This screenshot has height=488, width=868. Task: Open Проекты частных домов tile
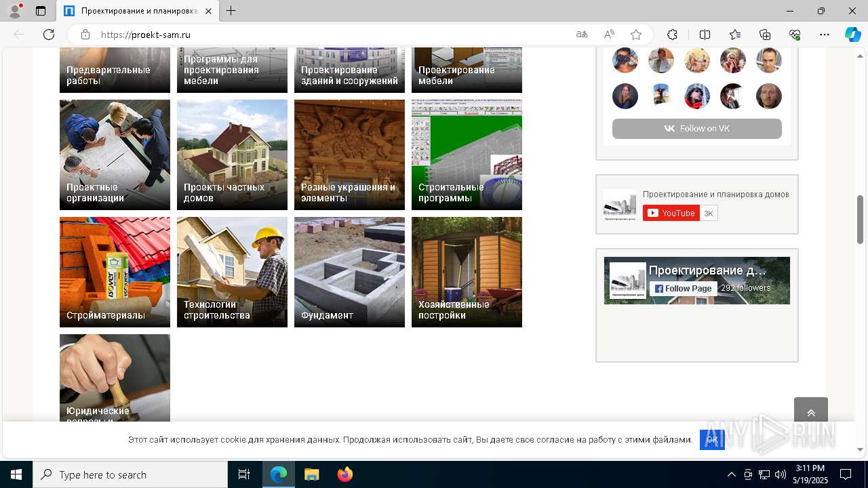(232, 155)
